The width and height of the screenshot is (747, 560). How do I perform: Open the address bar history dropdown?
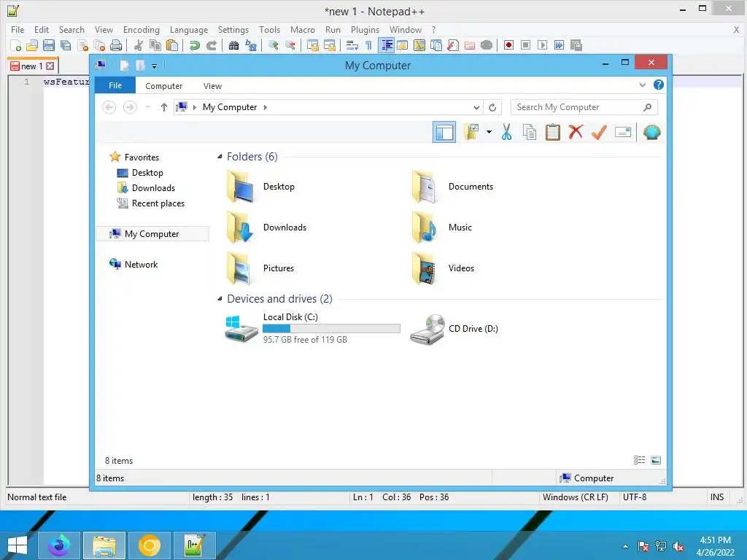tap(476, 108)
